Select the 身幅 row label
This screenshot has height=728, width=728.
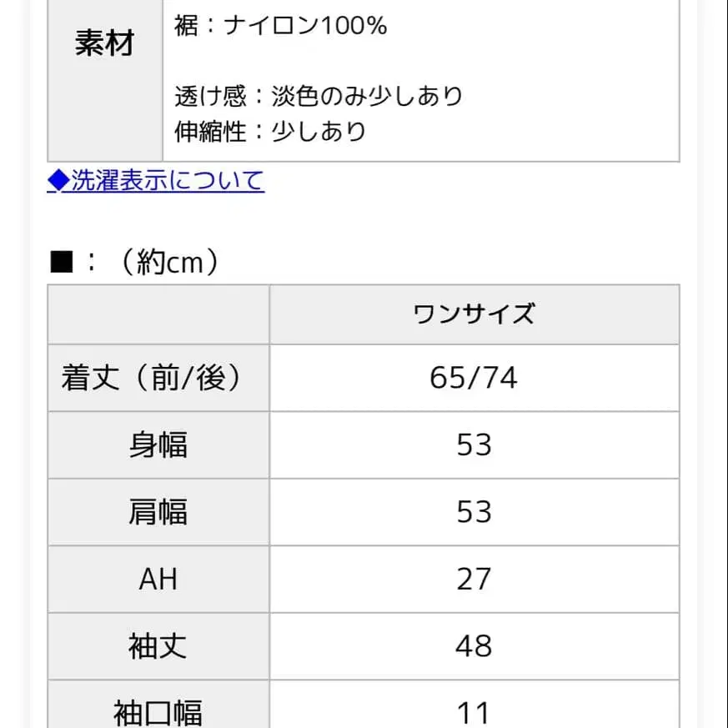click(158, 445)
